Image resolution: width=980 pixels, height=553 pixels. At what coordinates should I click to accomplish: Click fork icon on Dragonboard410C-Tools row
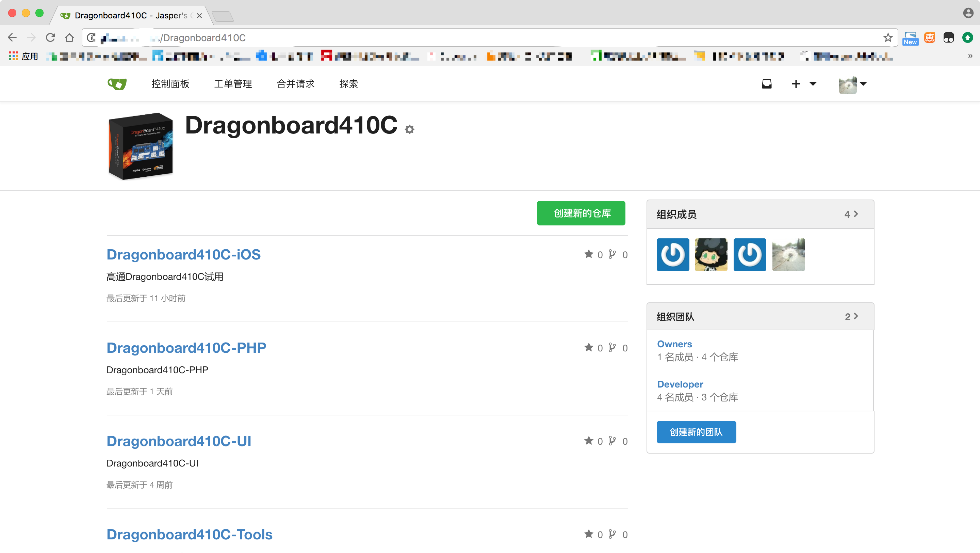[612, 534]
